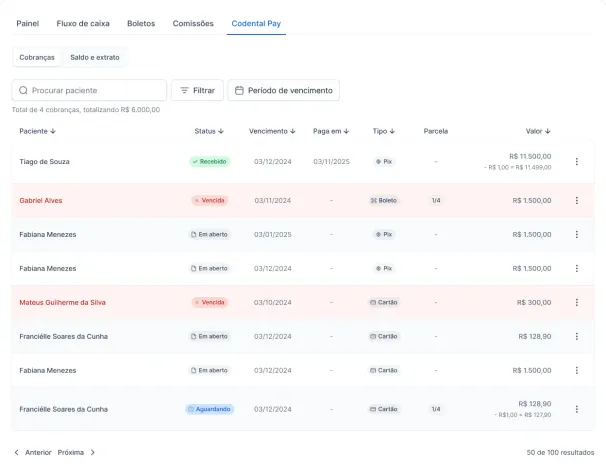The image size is (606, 465).
Task: Open the three-dot menu for Tiago de Souza
Action: click(577, 162)
